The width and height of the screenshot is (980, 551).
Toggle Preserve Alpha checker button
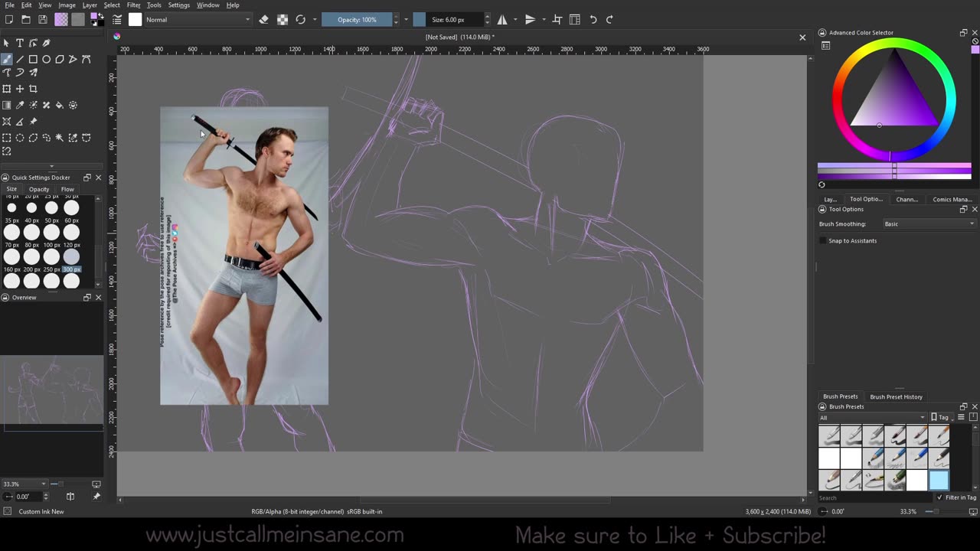tap(283, 20)
